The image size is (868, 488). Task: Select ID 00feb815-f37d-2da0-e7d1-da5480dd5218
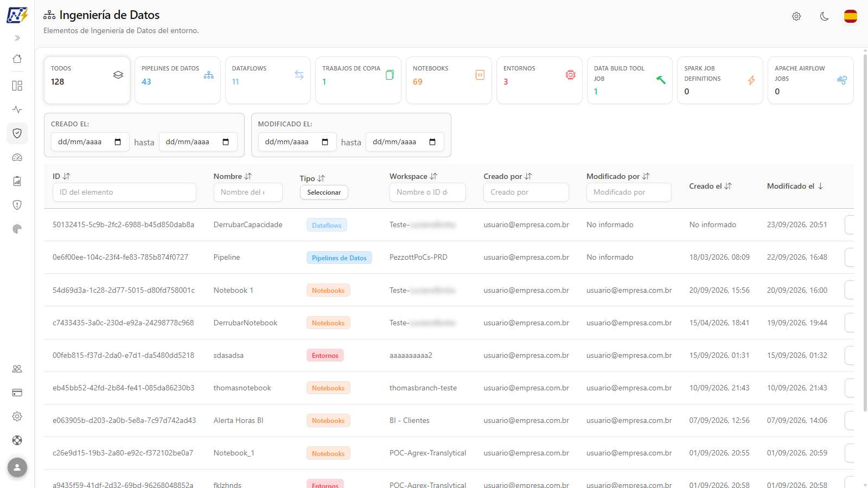(x=123, y=355)
